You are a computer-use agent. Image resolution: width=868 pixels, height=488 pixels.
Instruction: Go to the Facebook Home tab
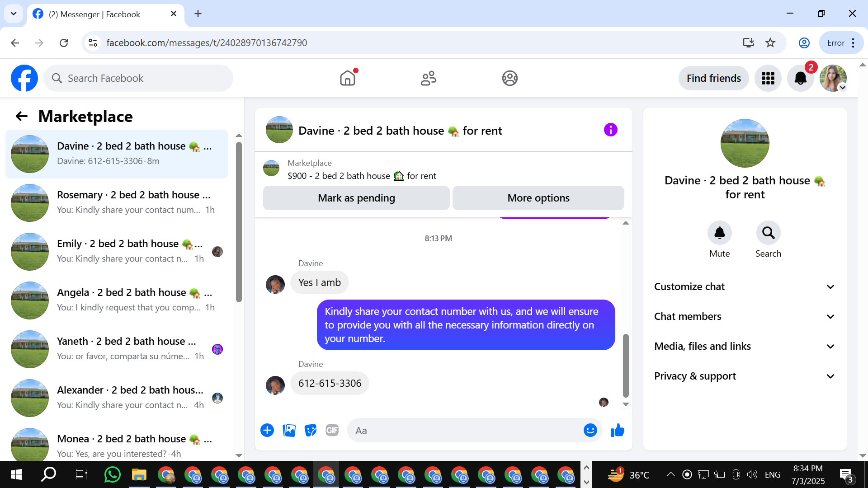point(348,78)
